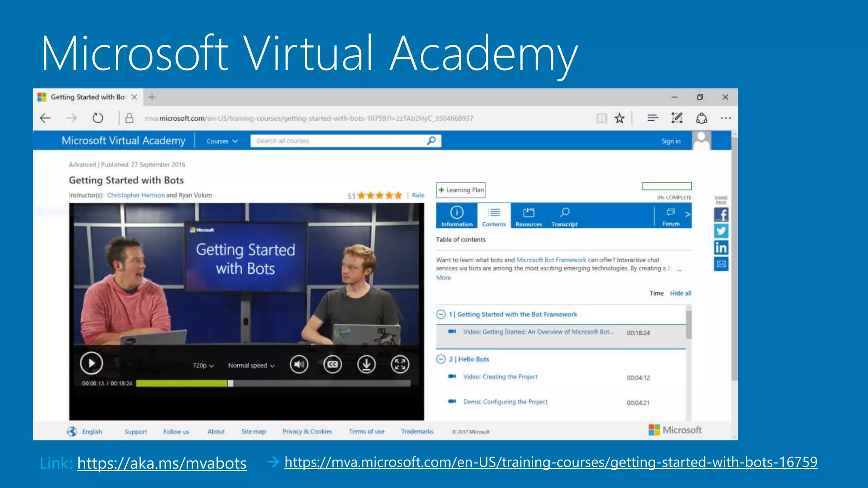868x488 pixels.
Task: Switch to the Getting Started with Bo browser tab
Action: click(x=88, y=97)
